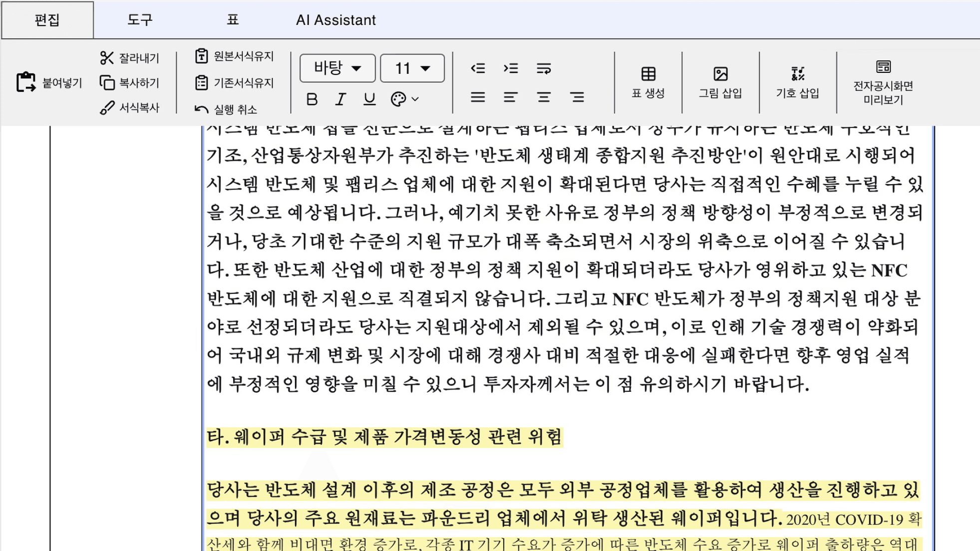
Task: Toggle italic formatting
Action: [340, 99]
